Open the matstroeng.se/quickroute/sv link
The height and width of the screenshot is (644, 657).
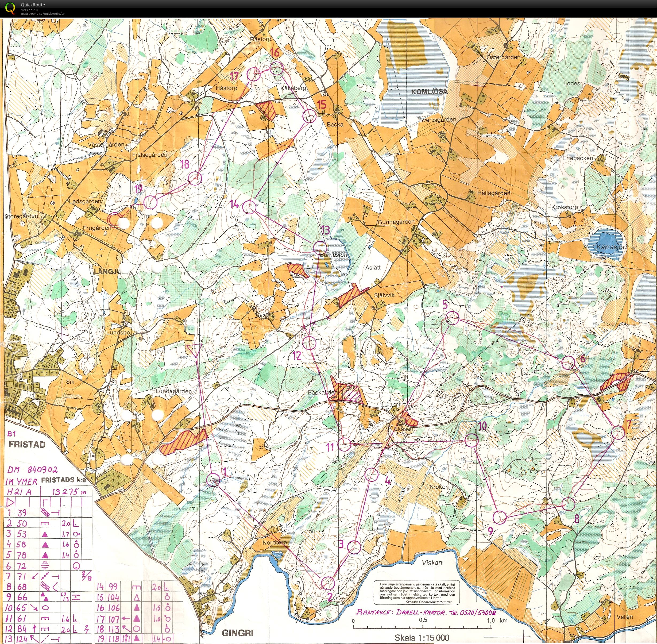(42, 14)
